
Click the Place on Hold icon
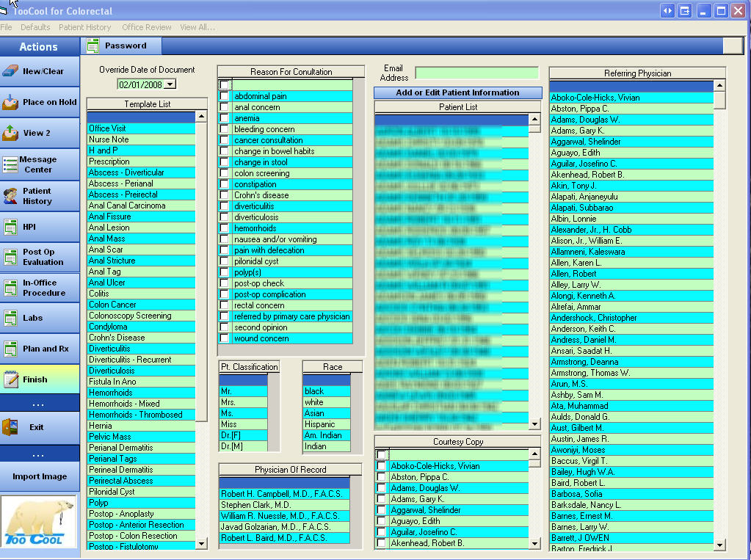pos(10,102)
